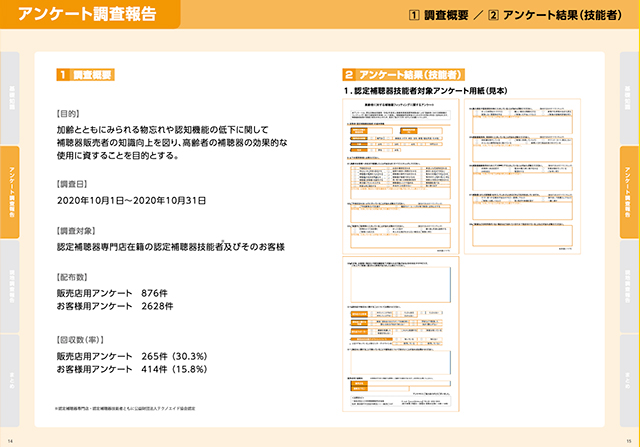This screenshot has height=447, width=640.
Task: Click the line starting 補聴器販売者の知識向上
Action: [x=172, y=143]
